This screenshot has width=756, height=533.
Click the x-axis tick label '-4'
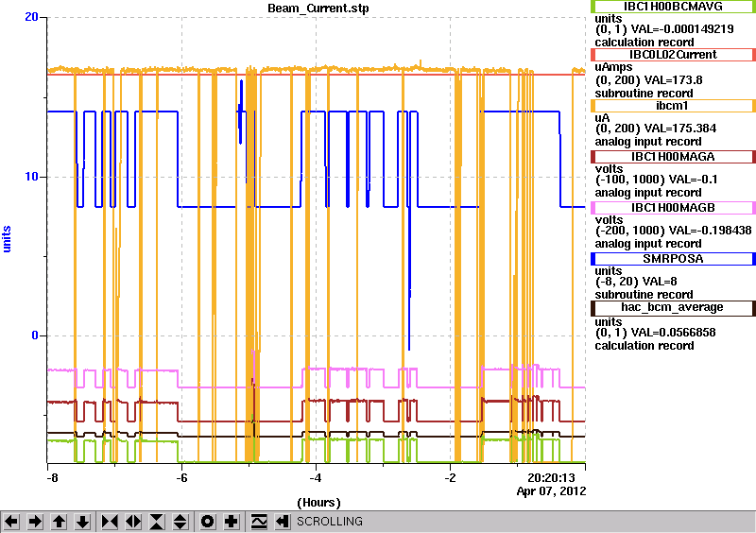click(316, 478)
